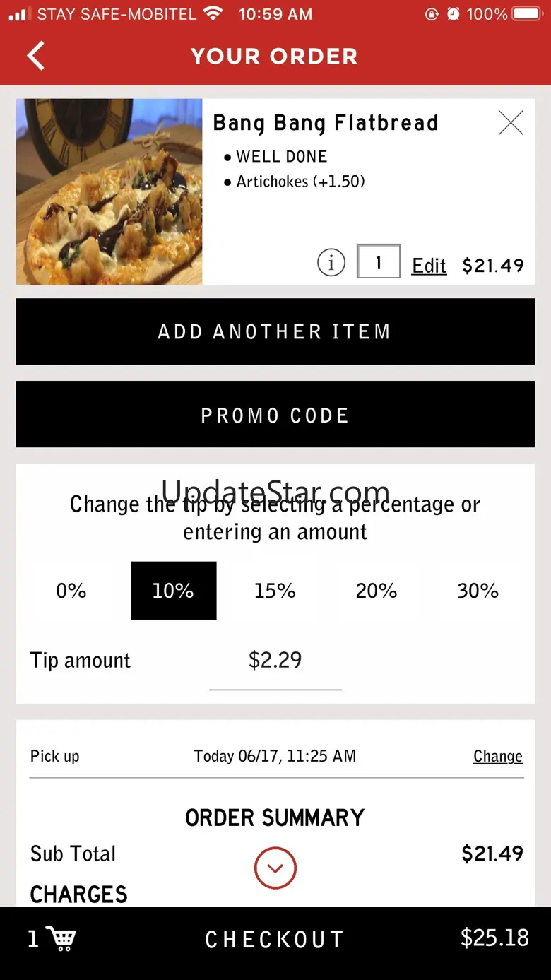The height and width of the screenshot is (980, 551).
Task: Tap the battery icon in status bar
Action: point(526,14)
